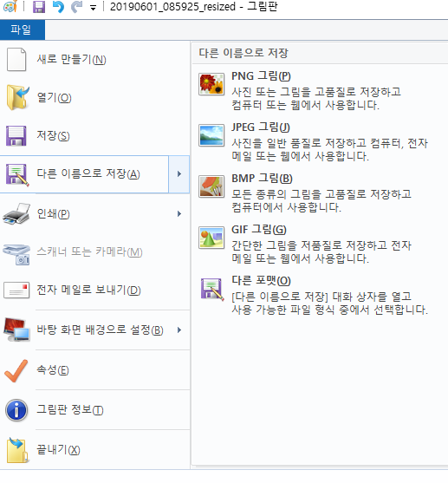Viewport: 448px width, 483px height.
Task: Click the 다른 포맷 description about 대화 상자
Action: (330, 304)
